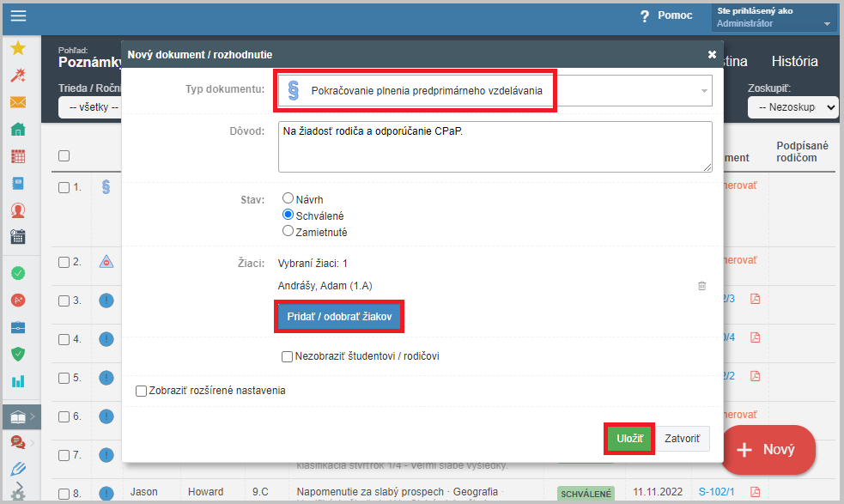Click the green house icon in sidebar
The height and width of the screenshot is (504, 844).
click(18, 130)
